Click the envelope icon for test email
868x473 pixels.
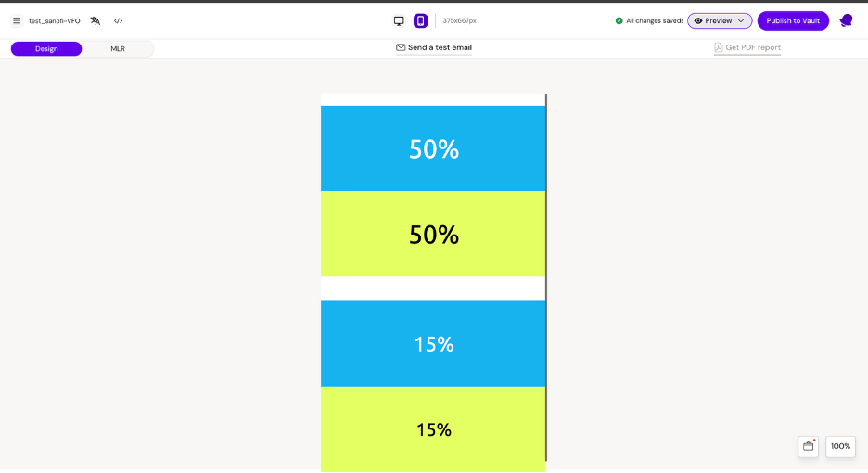point(401,47)
